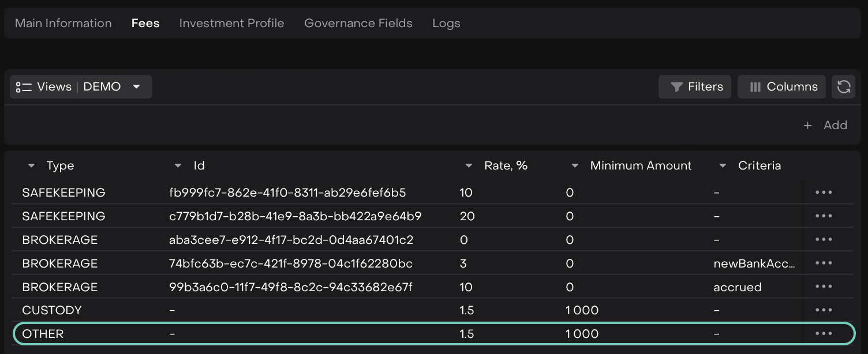Image resolution: width=868 pixels, height=354 pixels.
Task: Expand the Minimum Amount column arrow
Action: point(575,166)
